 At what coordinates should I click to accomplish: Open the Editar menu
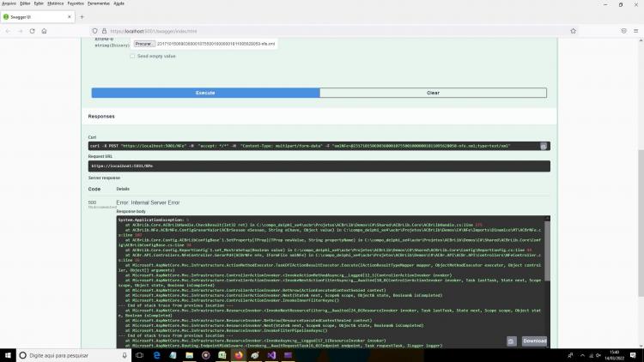(25, 3)
